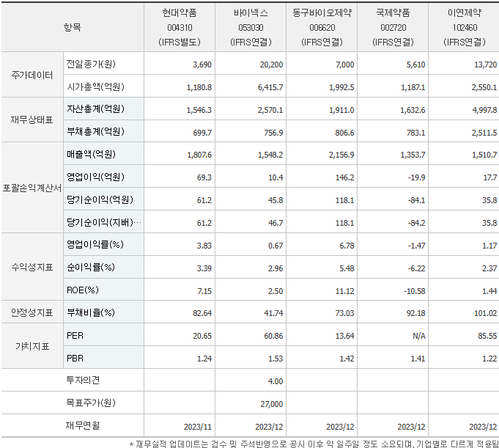This screenshot has width=499, height=448.
Task: Click market cap value 1,992.5
Action: [x=341, y=87]
